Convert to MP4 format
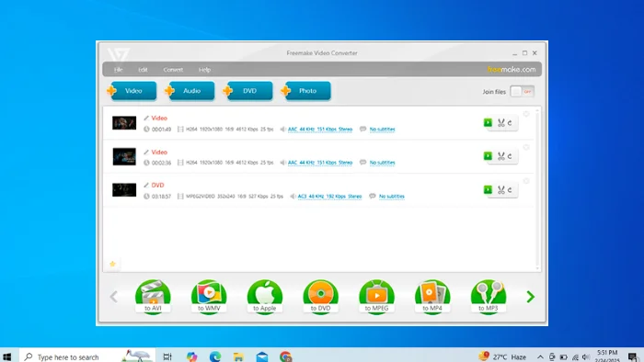This screenshot has height=362, width=644. pyautogui.click(x=432, y=297)
